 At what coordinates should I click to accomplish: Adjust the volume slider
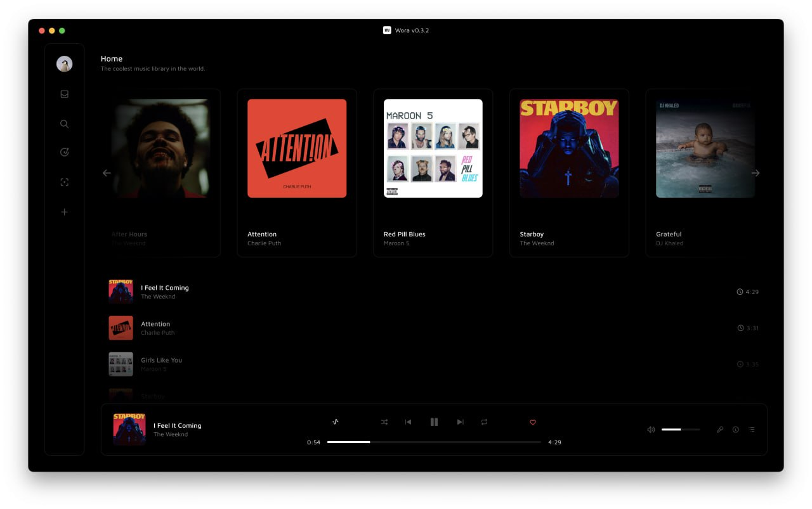[681, 429]
